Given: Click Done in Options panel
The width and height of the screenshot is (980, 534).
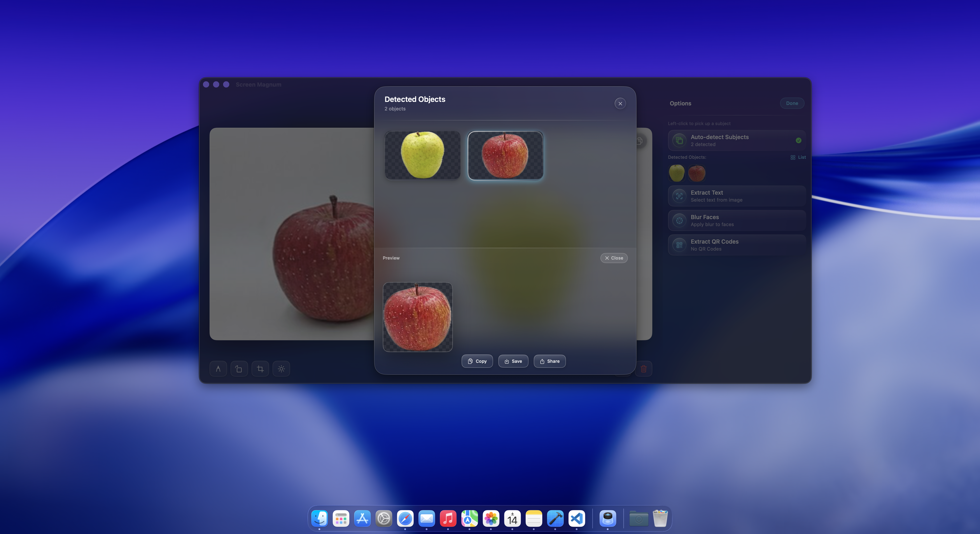Looking at the screenshot, I should [792, 103].
